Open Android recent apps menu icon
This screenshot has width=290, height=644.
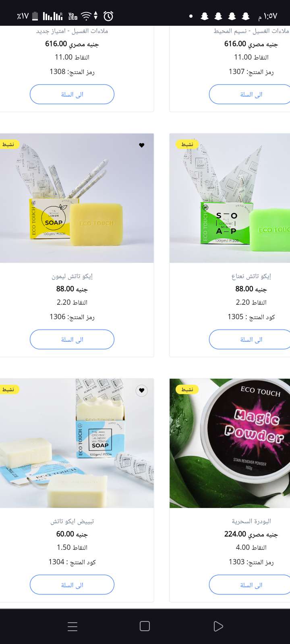tap(72, 626)
